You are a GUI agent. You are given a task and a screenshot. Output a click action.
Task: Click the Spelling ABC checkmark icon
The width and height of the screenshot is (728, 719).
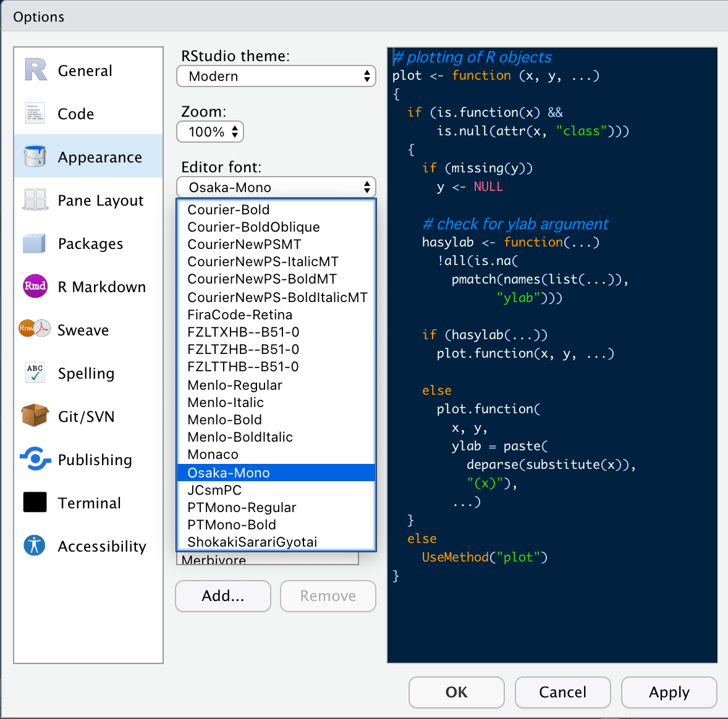35,372
